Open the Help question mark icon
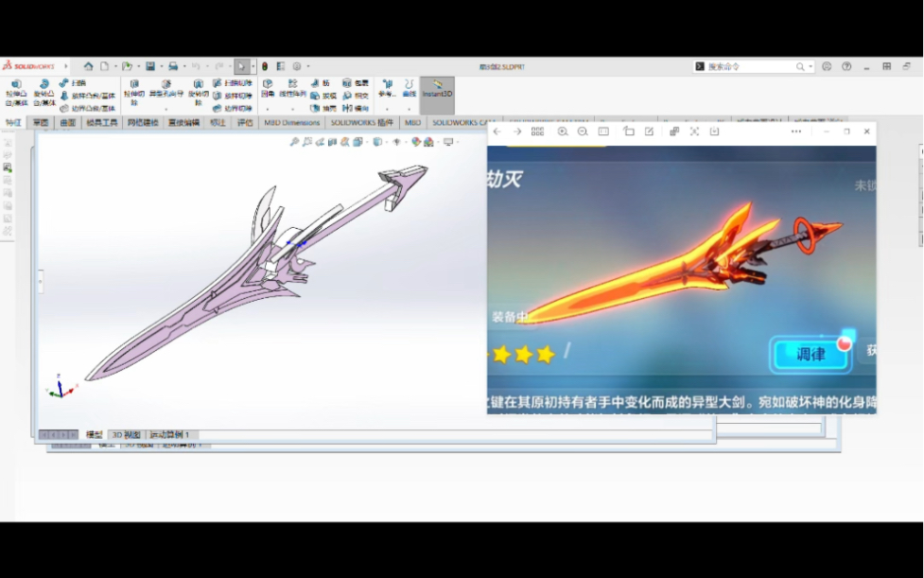 point(846,66)
